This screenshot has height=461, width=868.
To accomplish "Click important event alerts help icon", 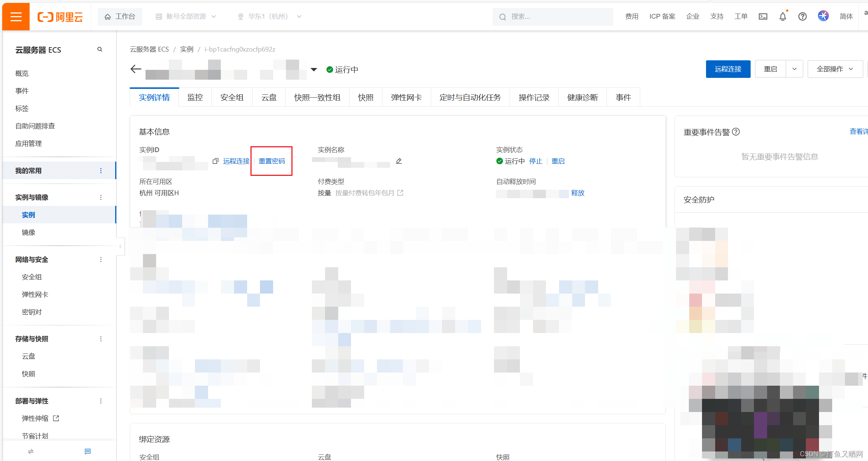I will 736,132.
